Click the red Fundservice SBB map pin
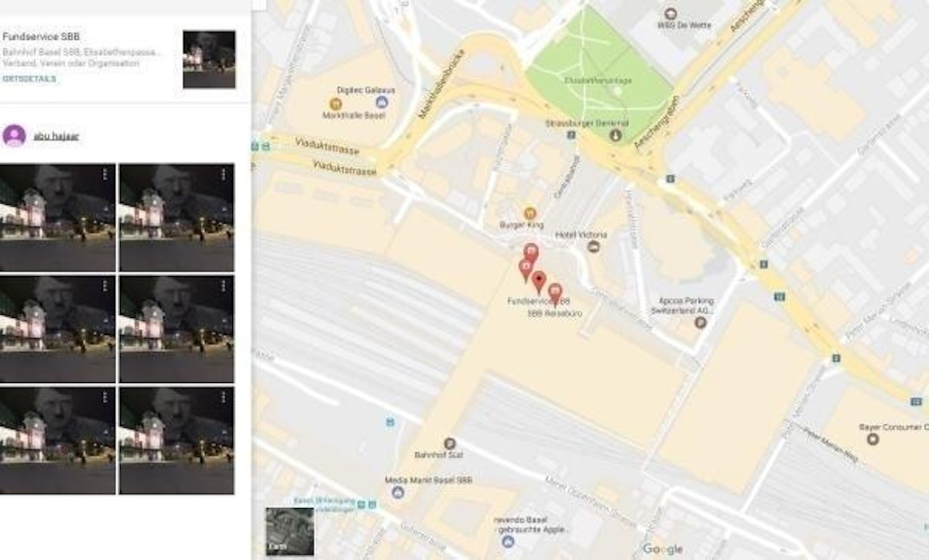Screen dimensions: 929x560 point(540,282)
